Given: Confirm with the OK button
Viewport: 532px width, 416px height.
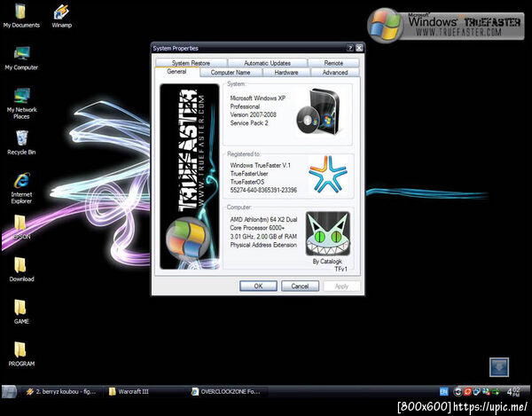Looking at the screenshot, I should pos(258,286).
